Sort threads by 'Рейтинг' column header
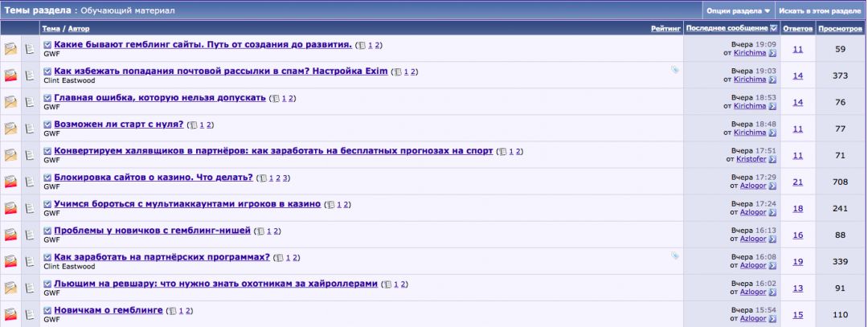This screenshot has height=327, width=868. pos(665,28)
